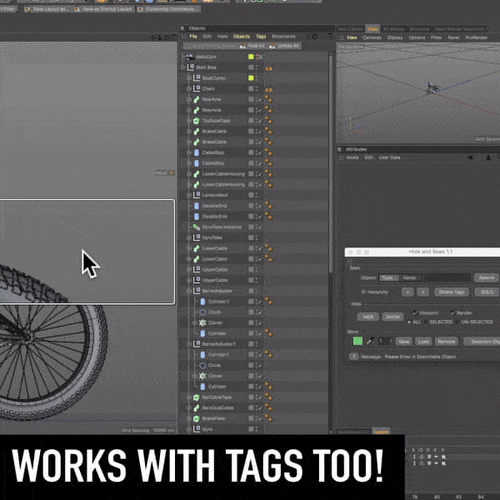500x500 pixels.
Task: Select the tag on the BMX Bike row
Action: tap(269, 68)
